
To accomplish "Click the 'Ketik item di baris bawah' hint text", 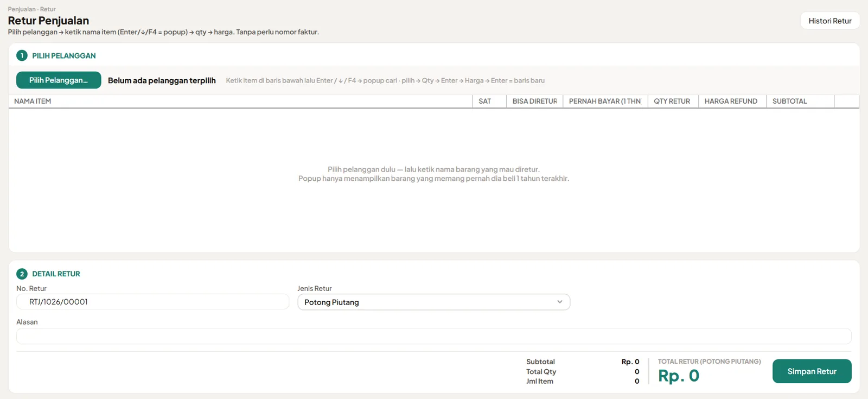I will pos(385,80).
